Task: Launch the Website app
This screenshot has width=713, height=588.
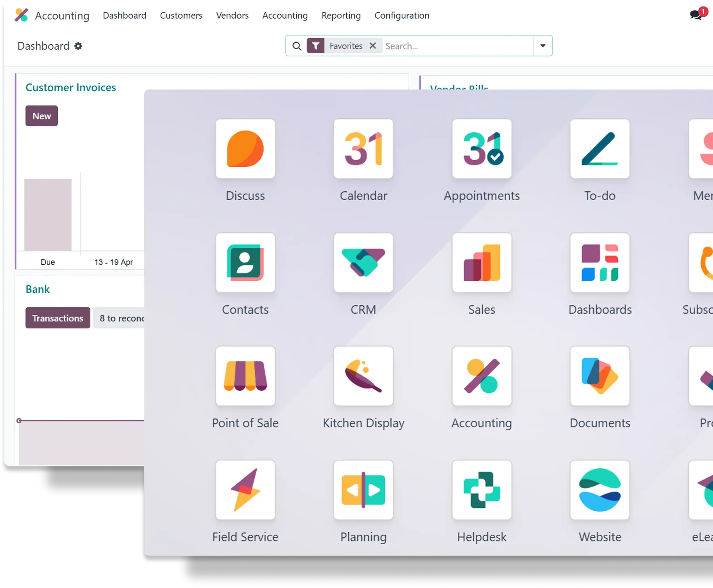Action: [x=600, y=490]
